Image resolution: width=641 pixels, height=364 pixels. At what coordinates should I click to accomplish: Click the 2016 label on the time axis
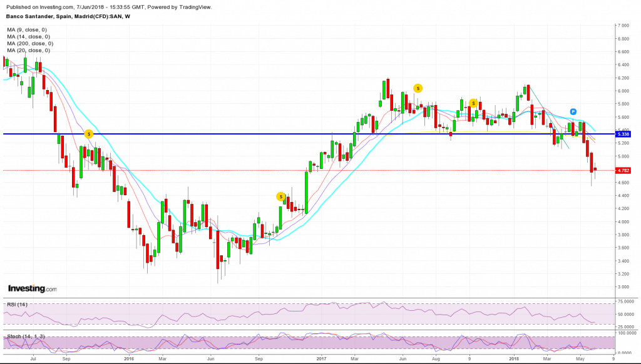pyautogui.click(x=129, y=359)
